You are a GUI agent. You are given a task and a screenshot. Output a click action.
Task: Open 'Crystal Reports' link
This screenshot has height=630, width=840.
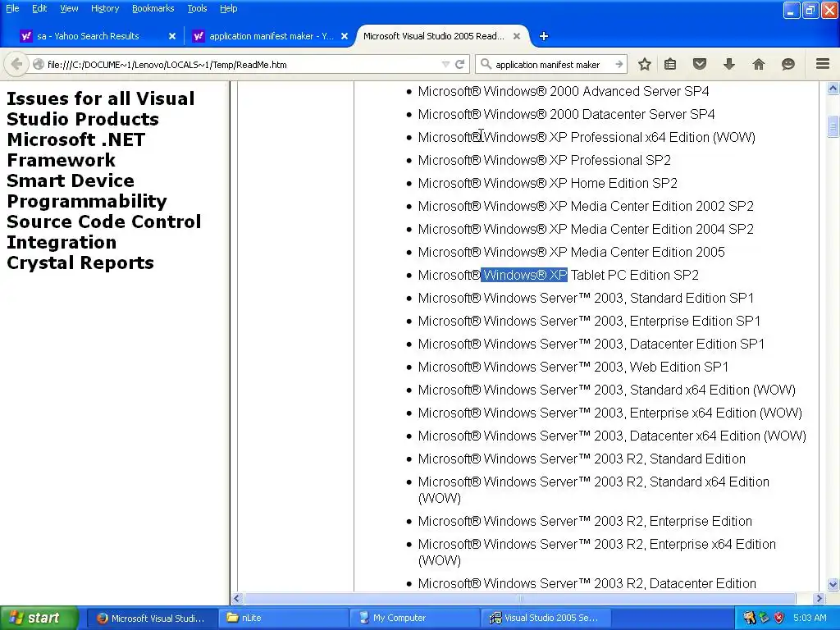pyautogui.click(x=80, y=262)
